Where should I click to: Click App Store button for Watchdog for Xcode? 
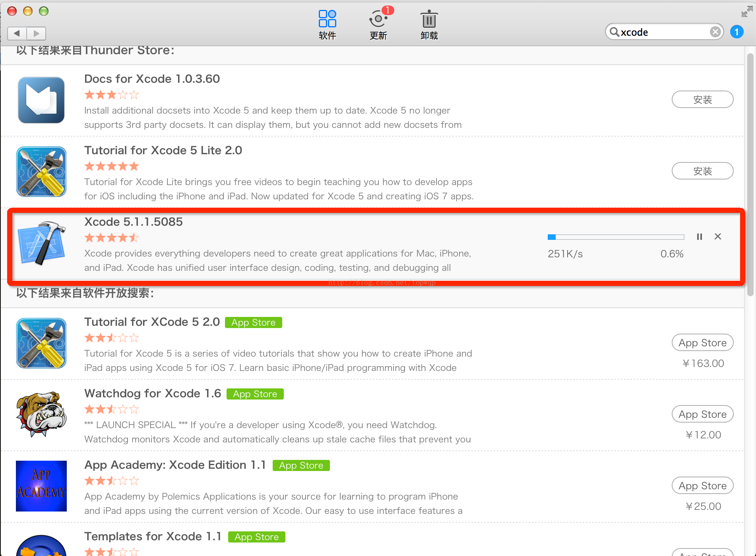coord(702,414)
